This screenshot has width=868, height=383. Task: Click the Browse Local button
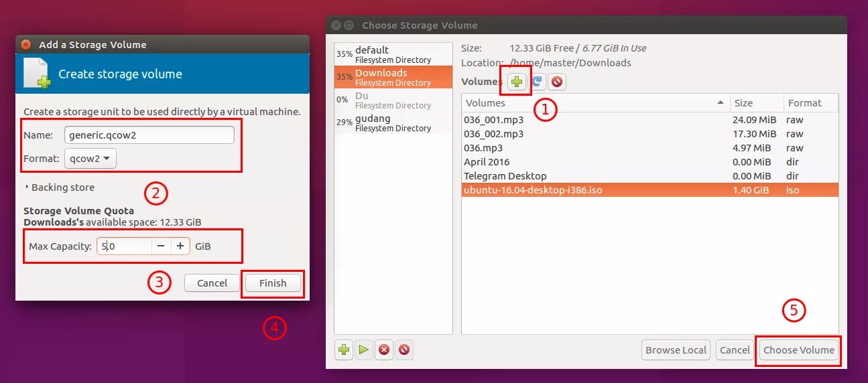(x=676, y=350)
